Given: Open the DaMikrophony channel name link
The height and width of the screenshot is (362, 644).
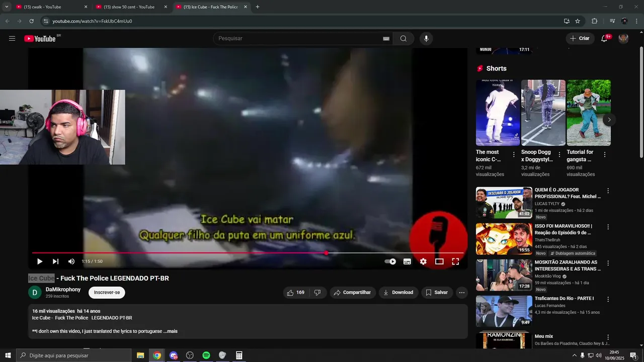Looking at the screenshot, I should (x=63, y=290).
